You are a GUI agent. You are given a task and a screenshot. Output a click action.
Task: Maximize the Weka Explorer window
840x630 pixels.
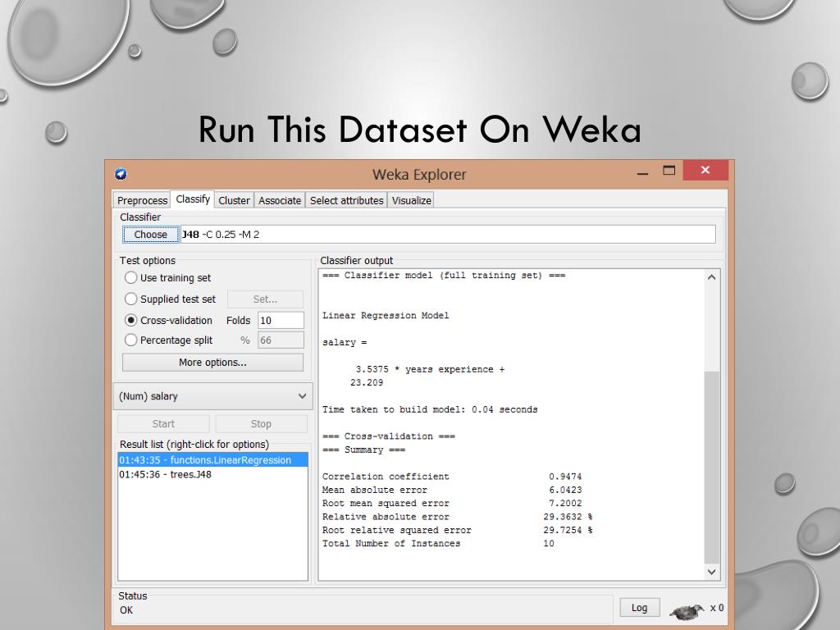669,171
